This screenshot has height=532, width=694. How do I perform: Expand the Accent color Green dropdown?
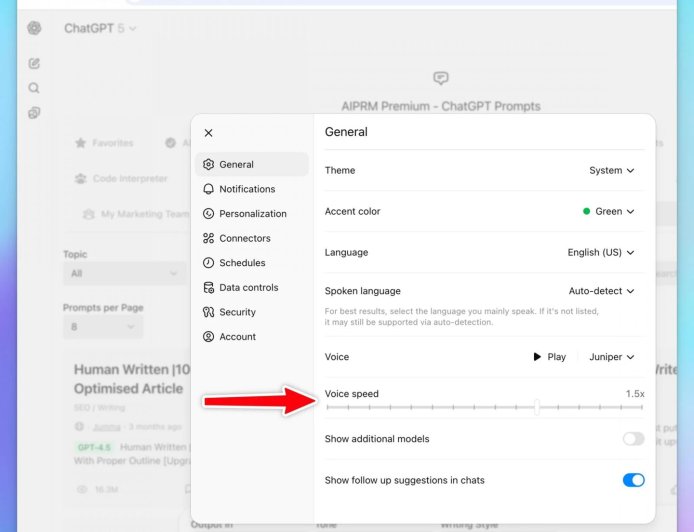tap(608, 212)
